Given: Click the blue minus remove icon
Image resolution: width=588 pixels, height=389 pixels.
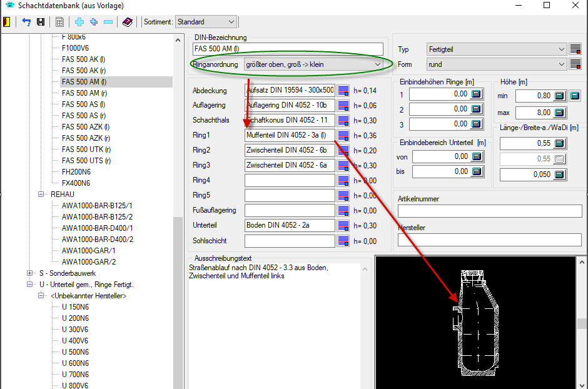Looking at the screenshot, I should (108, 22).
